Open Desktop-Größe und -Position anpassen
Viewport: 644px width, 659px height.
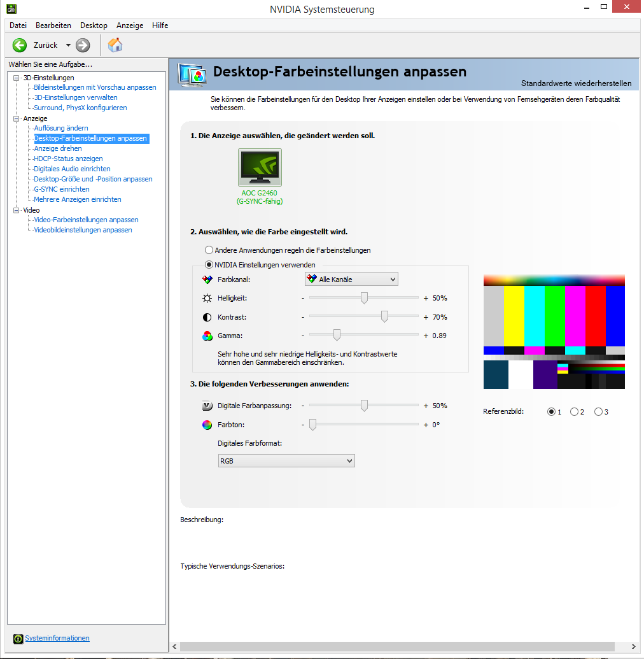(94, 179)
